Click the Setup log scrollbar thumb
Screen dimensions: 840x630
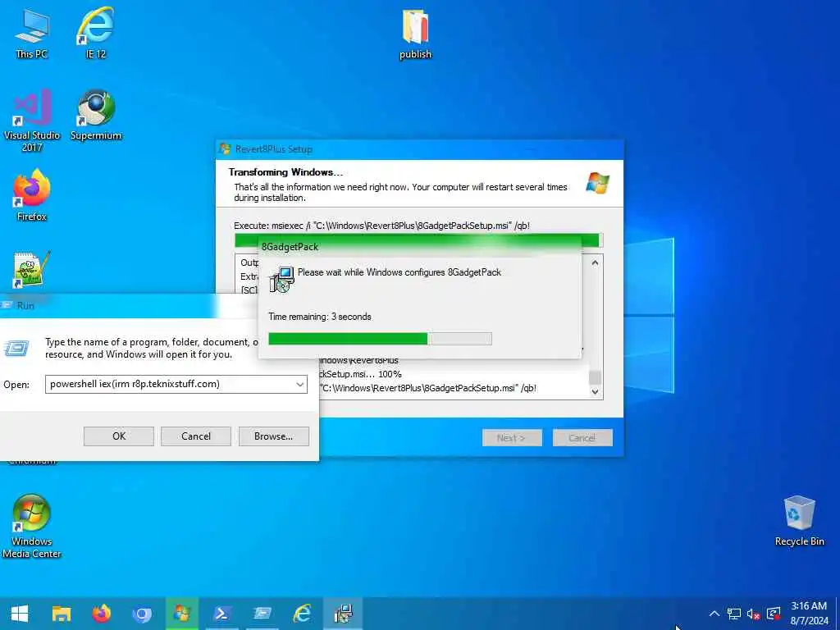pos(595,377)
